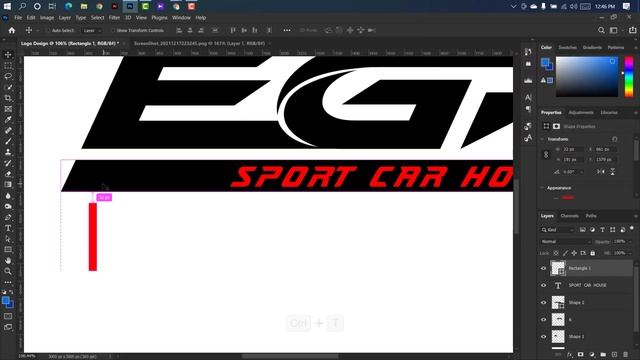The height and width of the screenshot is (360, 640).
Task: Select the Rectangular Marquee tool
Action: click(x=8, y=66)
